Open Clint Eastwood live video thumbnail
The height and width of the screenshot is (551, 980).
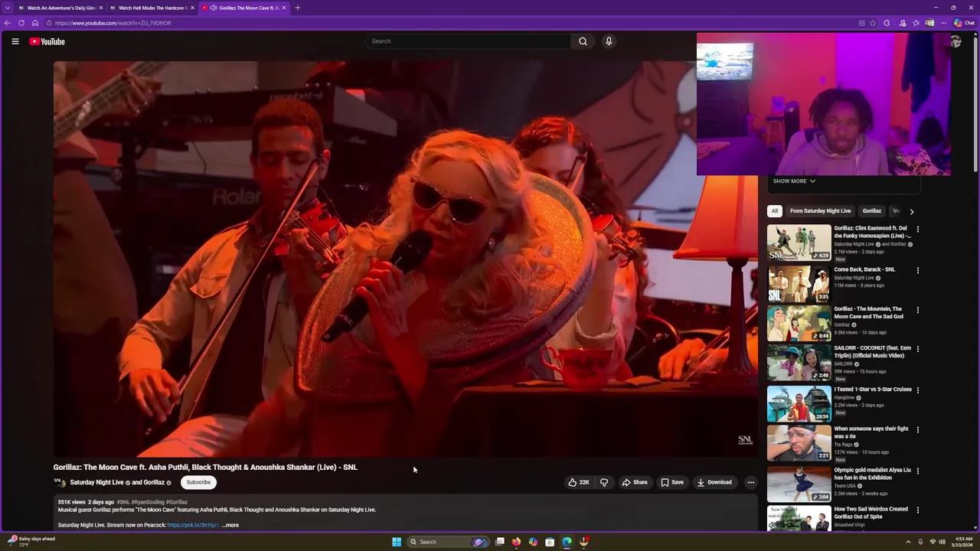pos(799,243)
